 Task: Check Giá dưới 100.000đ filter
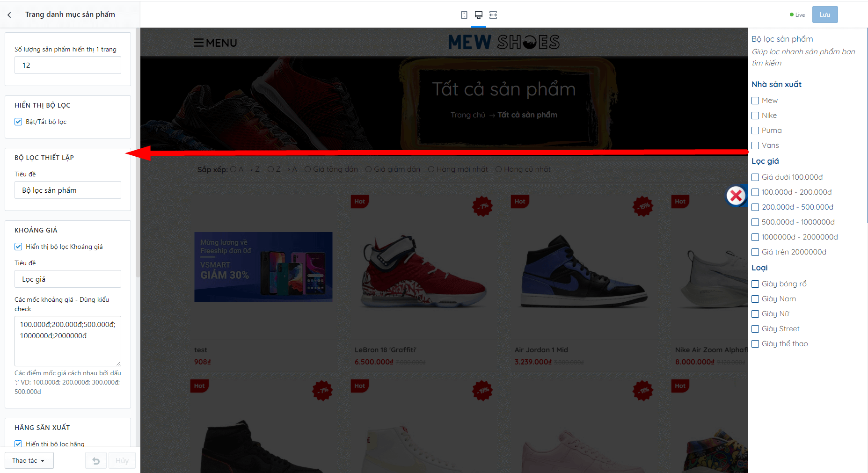(755, 177)
